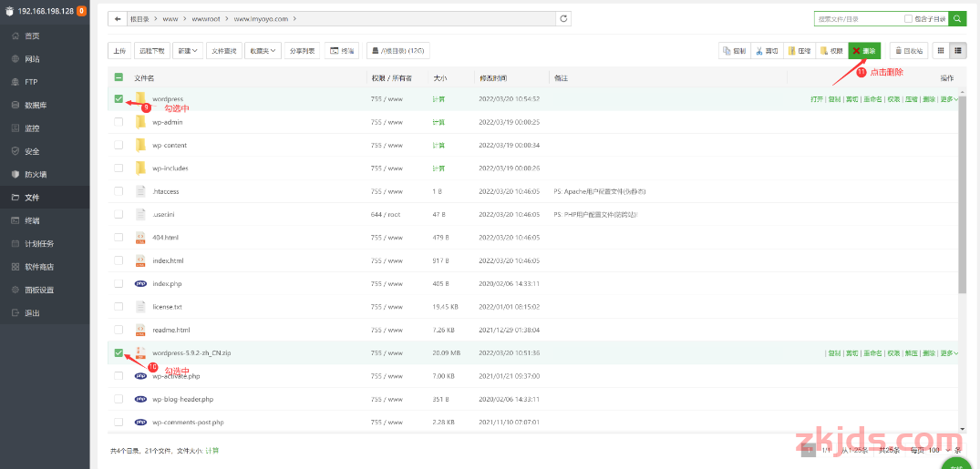Check the wp-admin row checkbox
Viewport: 980px width, 469px height.
(x=119, y=122)
